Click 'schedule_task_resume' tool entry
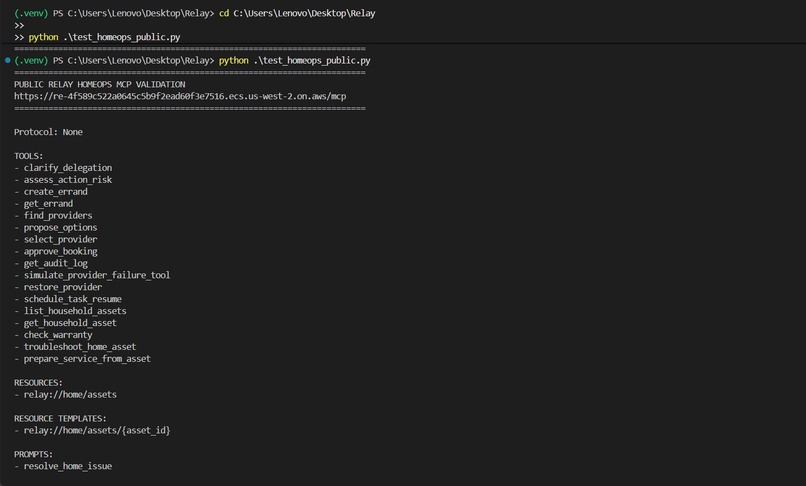 pos(73,299)
